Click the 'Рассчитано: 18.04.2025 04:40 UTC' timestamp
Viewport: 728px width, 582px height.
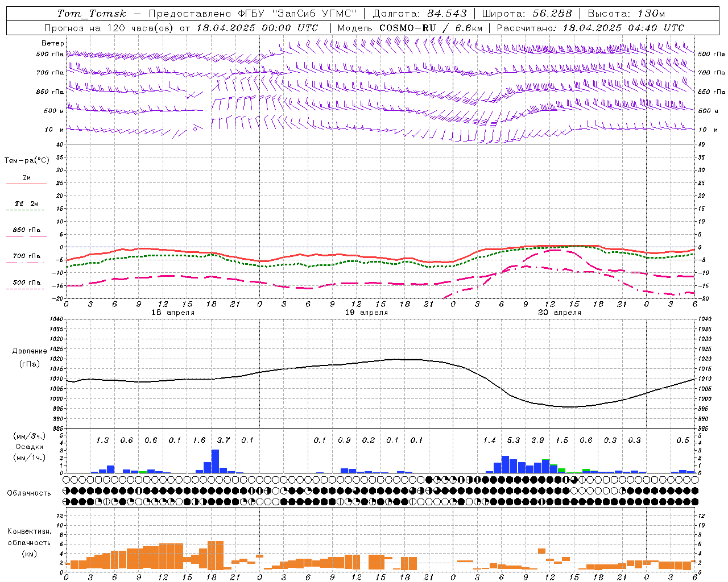590,28
